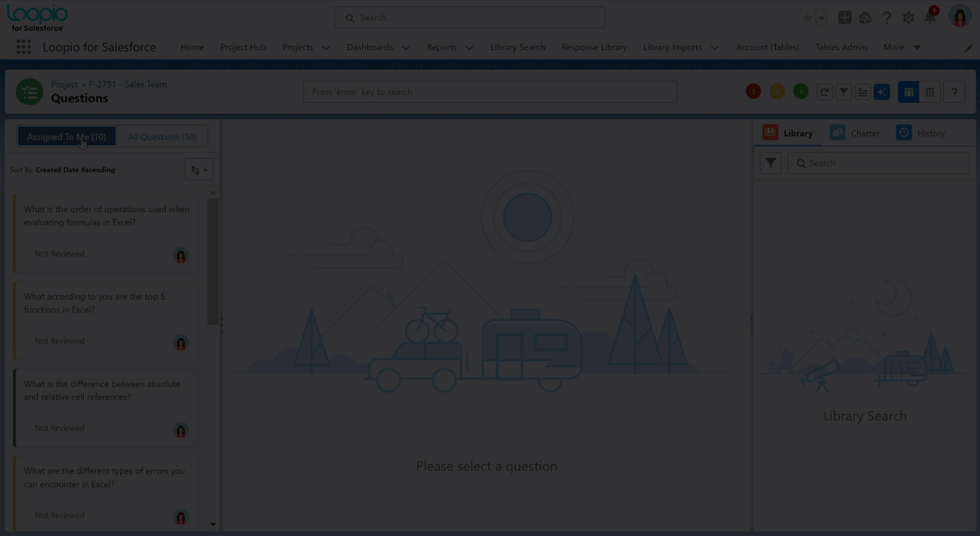Expand the Reports nav chevron
This screenshot has height=536, width=980.
(x=469, y=48)
